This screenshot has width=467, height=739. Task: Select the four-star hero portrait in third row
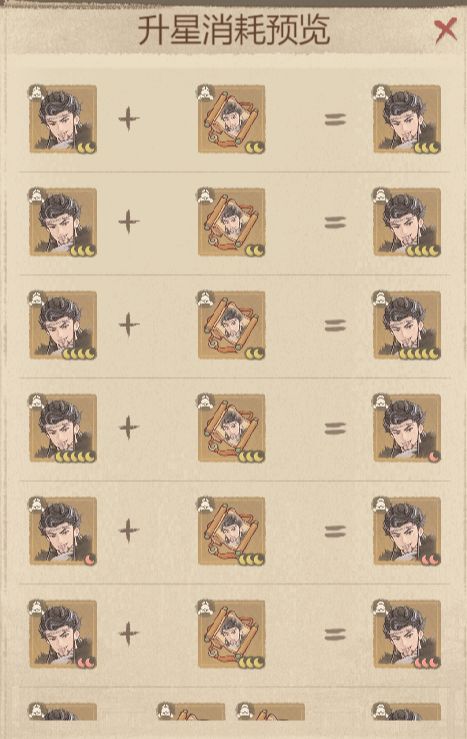click(x=63, y=325)
